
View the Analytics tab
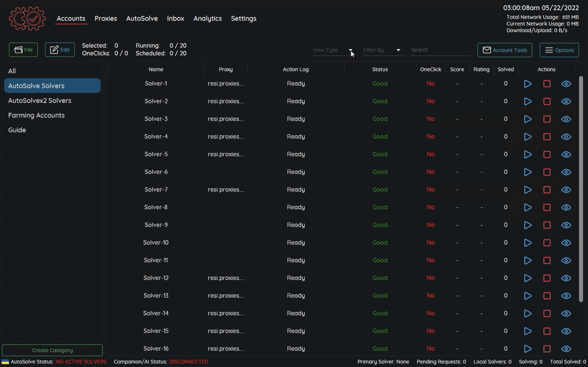(208, 18)
